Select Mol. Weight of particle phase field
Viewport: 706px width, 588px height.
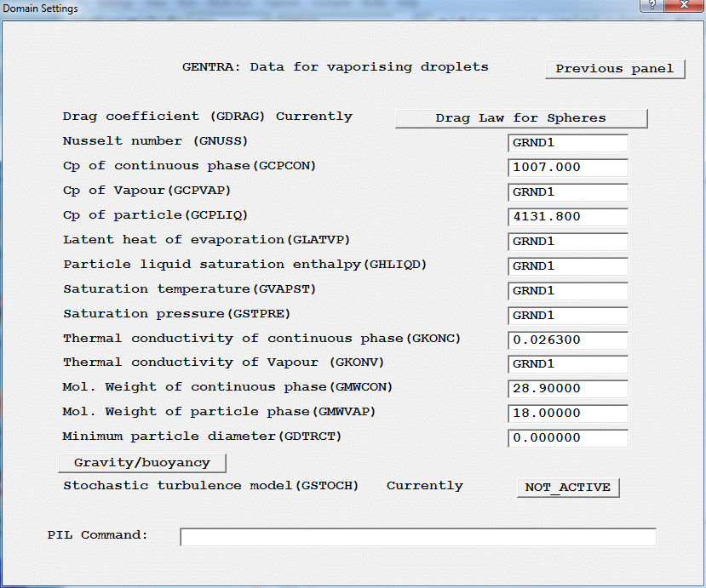tap(567, 414)
